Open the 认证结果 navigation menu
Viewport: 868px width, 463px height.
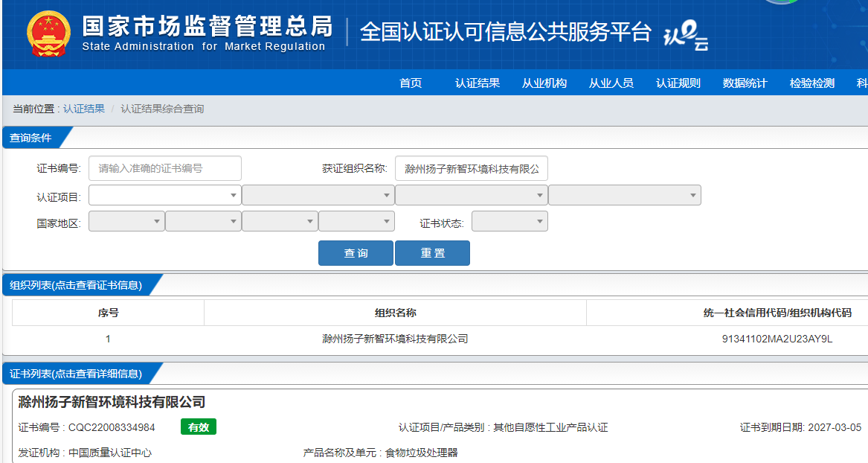point(478,83)
